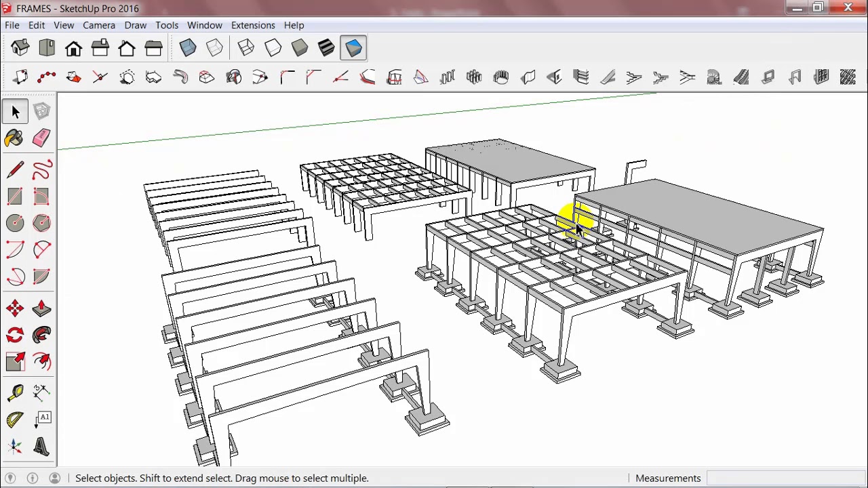Viewport: 868px width, 488px height.
Task: Activate the Push/Pull tool
Action: (41, 308)
